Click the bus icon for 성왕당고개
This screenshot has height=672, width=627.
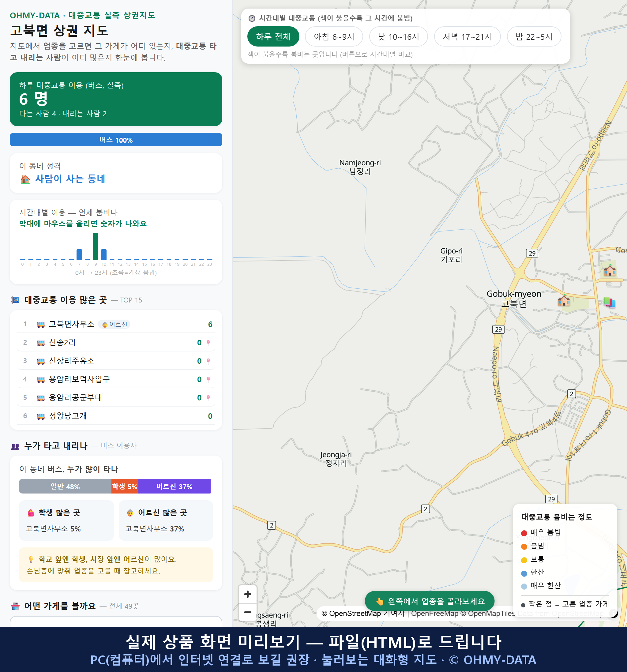pyautogui.click(x=40, y=416)
